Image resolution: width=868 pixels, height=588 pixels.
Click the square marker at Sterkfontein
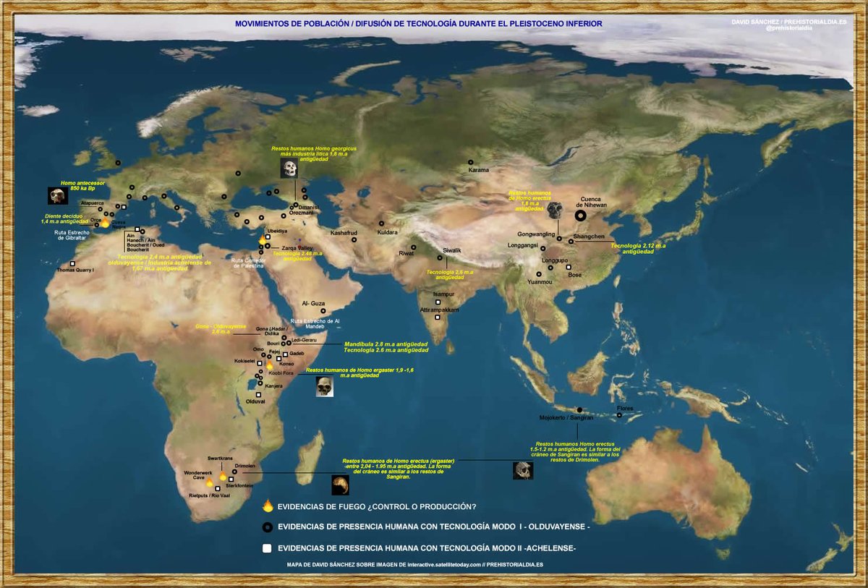[x=231, y=480]
